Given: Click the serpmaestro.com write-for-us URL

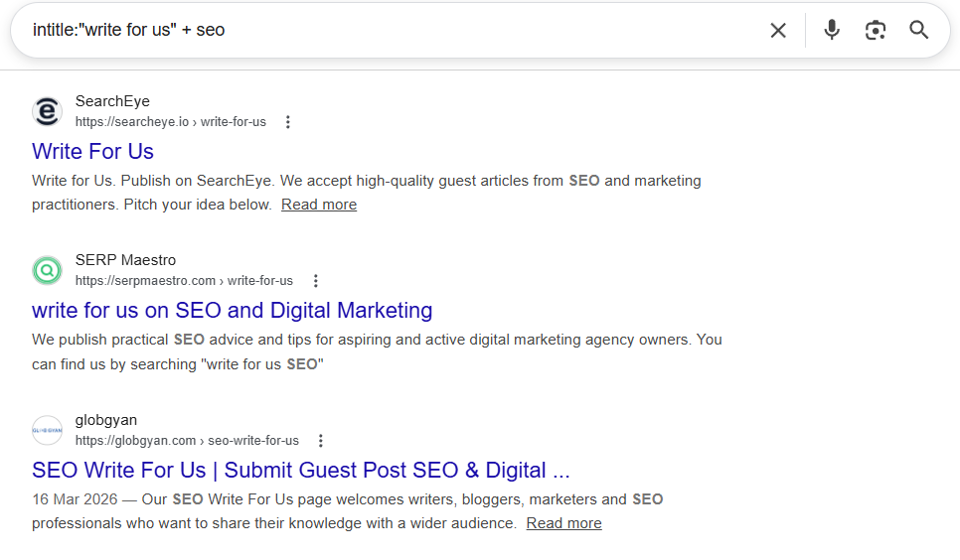Looking at the screenshot, I should point(184,281).
